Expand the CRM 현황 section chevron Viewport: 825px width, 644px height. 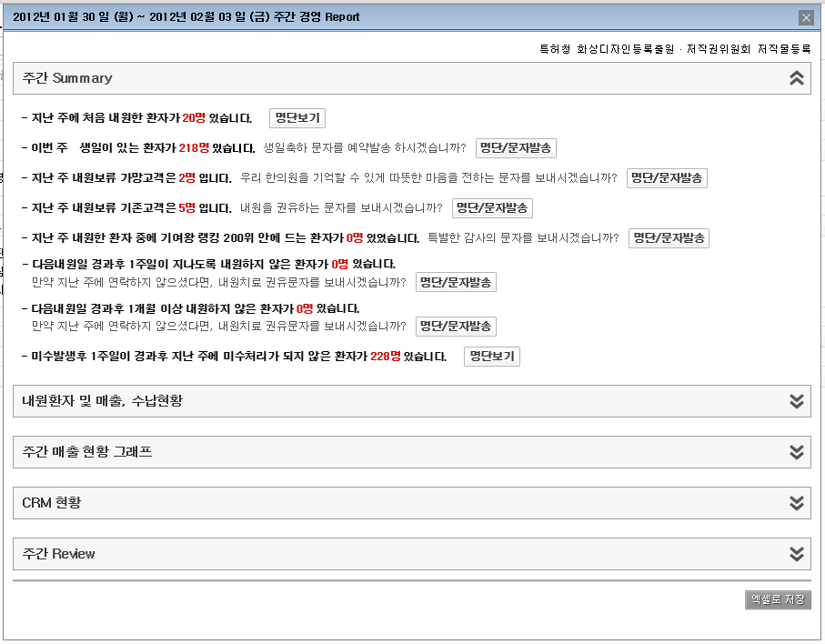797,503
